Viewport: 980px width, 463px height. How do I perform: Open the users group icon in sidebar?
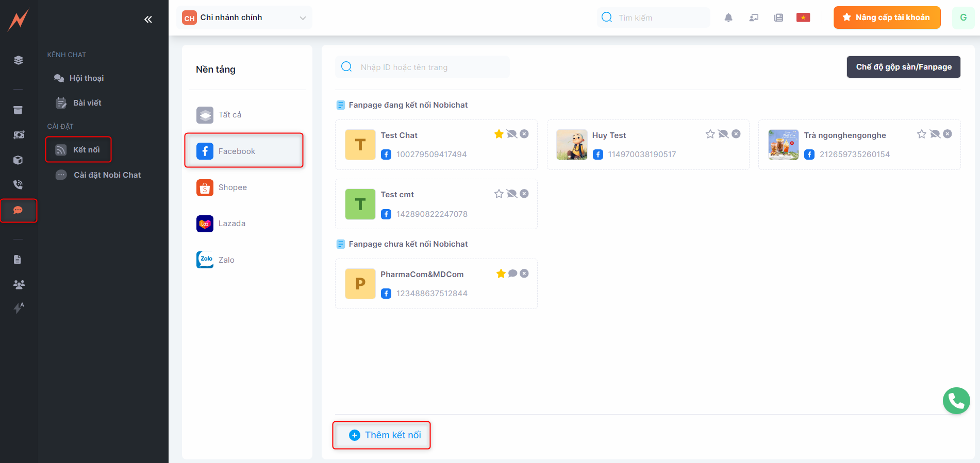(x=19, y=284)
